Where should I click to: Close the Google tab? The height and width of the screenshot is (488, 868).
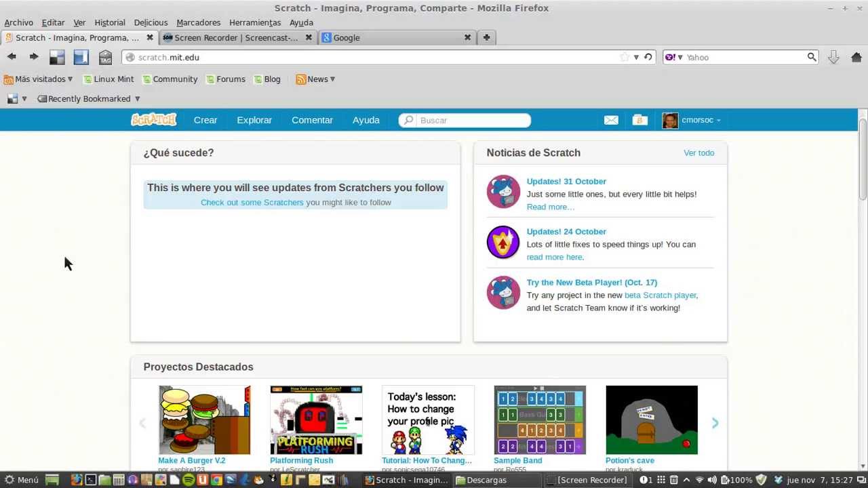pos(467,37)
